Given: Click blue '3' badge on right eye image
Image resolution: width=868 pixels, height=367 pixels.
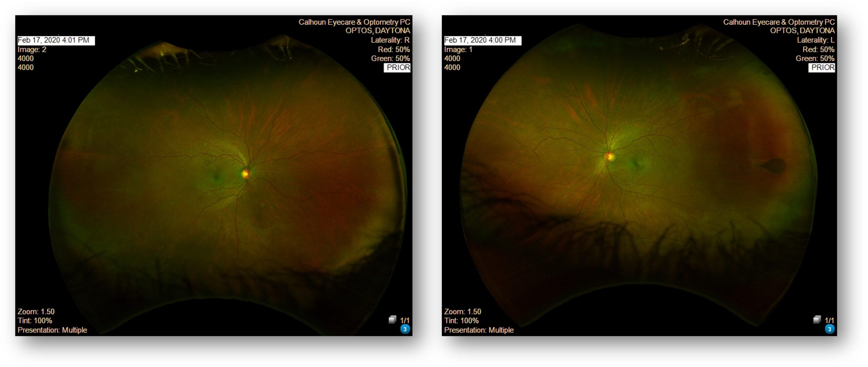Looking at the screenshot, I should point(405,329).
